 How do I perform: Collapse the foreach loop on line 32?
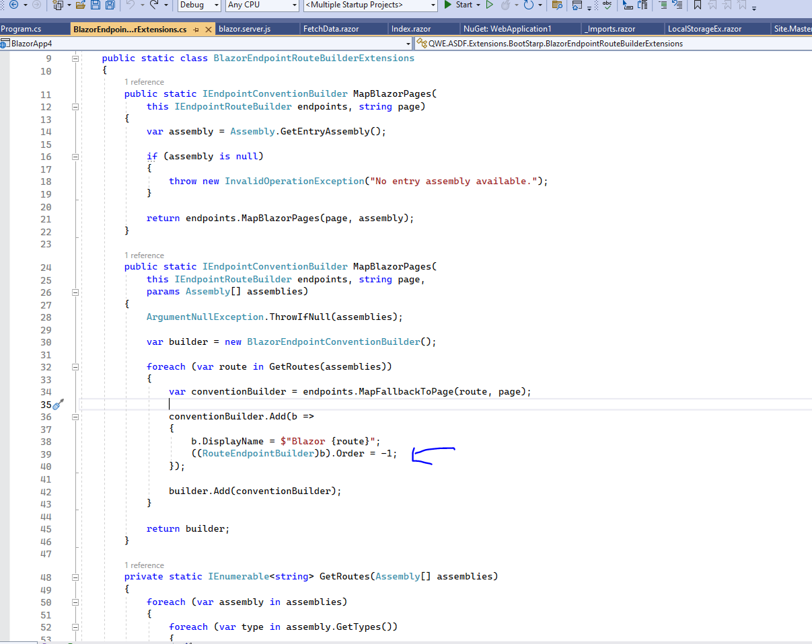click(x=75, y=366)
